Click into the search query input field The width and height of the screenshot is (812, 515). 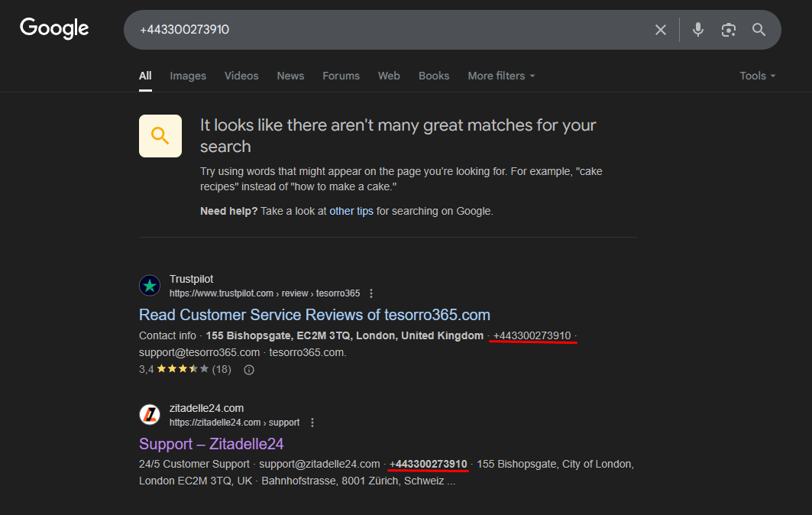pos(382,30)
